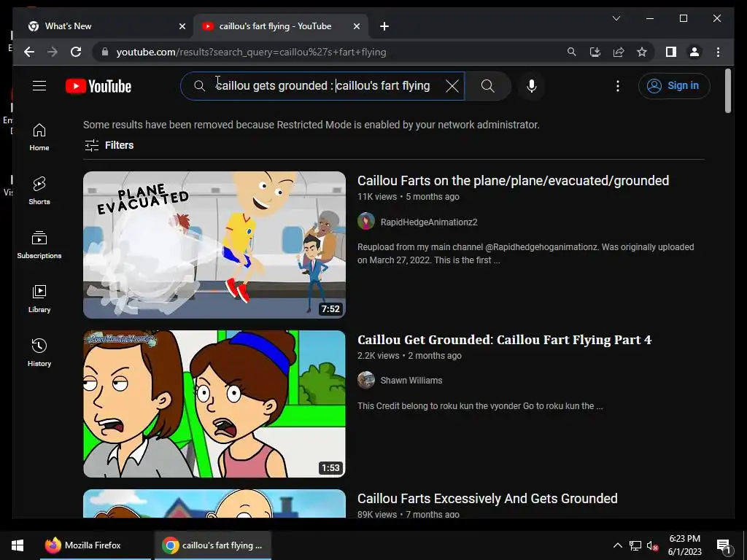This screenshot has height=560, width=747.
Task: Open Subscriptions in the sidebar
Action: click(39, 245)
